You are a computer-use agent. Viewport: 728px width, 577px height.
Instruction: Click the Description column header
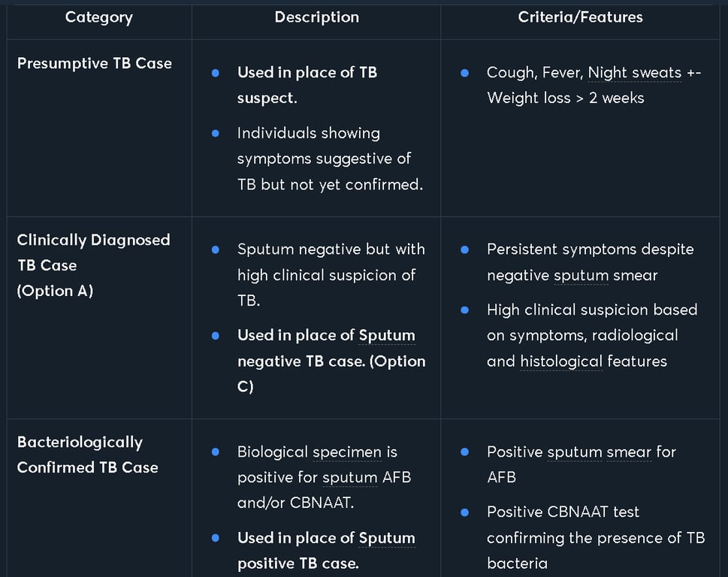point(316,17)
